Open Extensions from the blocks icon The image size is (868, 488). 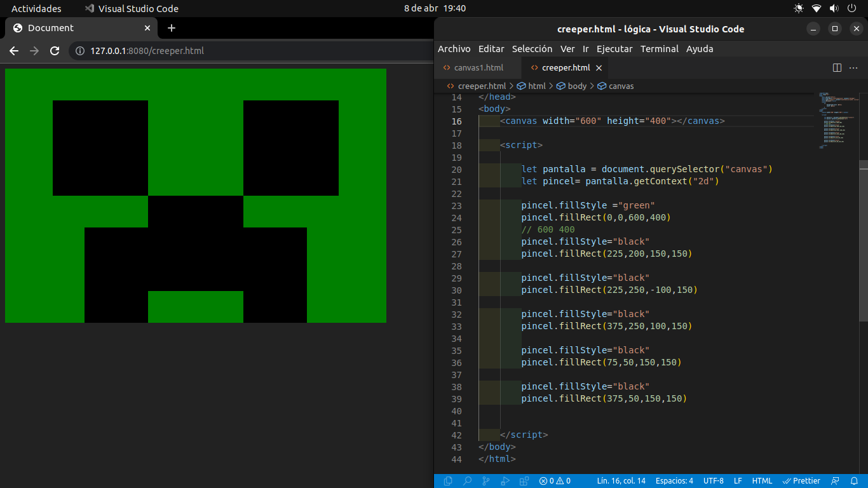pyautogui.click(x=524, y=481)
